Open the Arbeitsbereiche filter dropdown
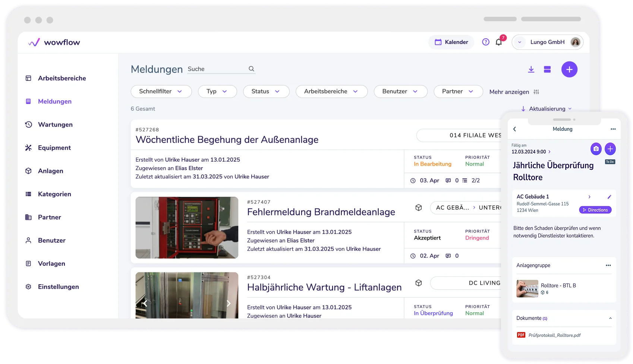Image resolution: width=633 pixels, height=364 pixels. pos(331,91)
